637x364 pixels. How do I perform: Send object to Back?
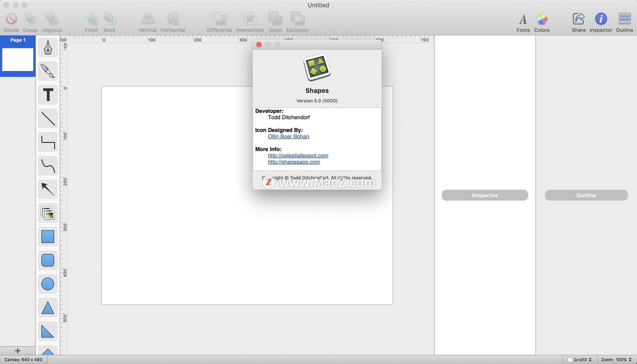[x=109, y=19]
